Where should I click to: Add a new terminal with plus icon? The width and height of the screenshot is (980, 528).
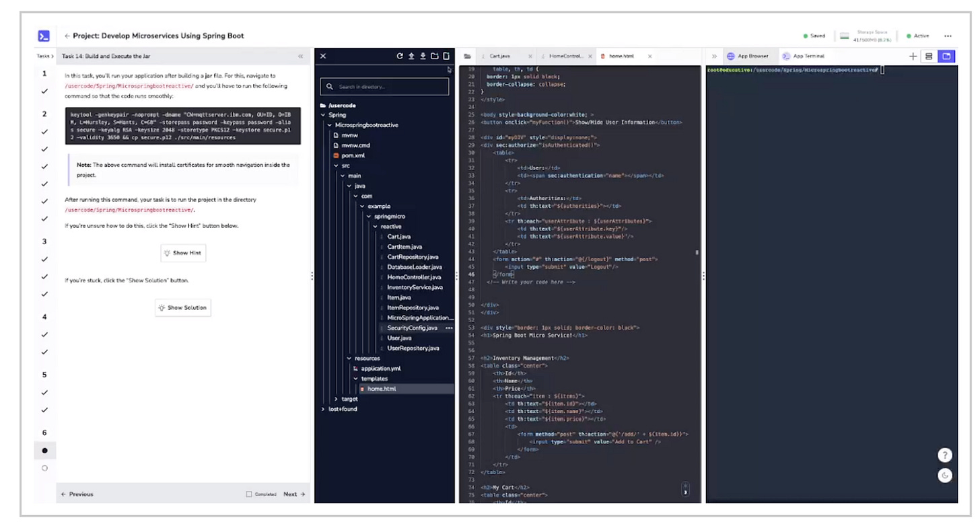point(913,56)
